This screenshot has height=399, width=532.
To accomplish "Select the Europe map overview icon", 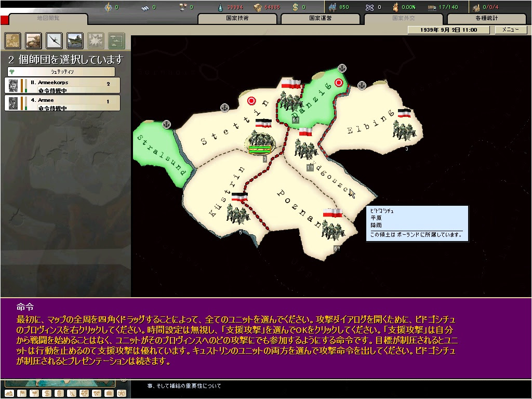I will (12, 41).
